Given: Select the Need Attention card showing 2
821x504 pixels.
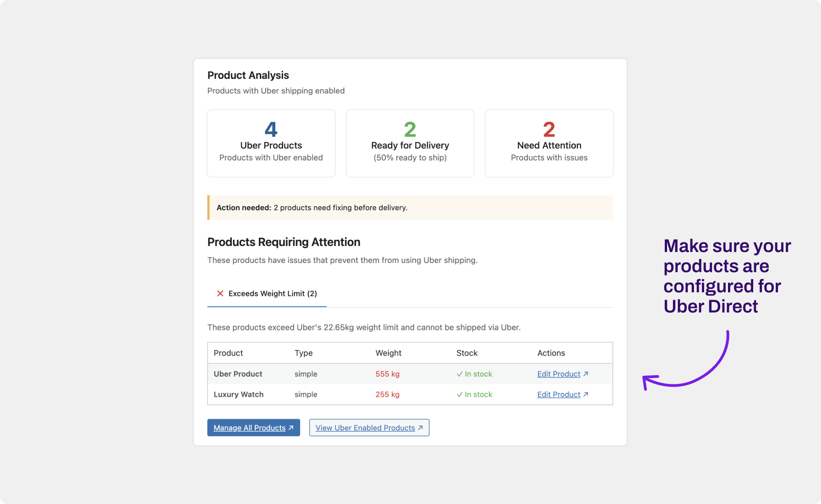Looking at the screenshot, I should [549, 143].
